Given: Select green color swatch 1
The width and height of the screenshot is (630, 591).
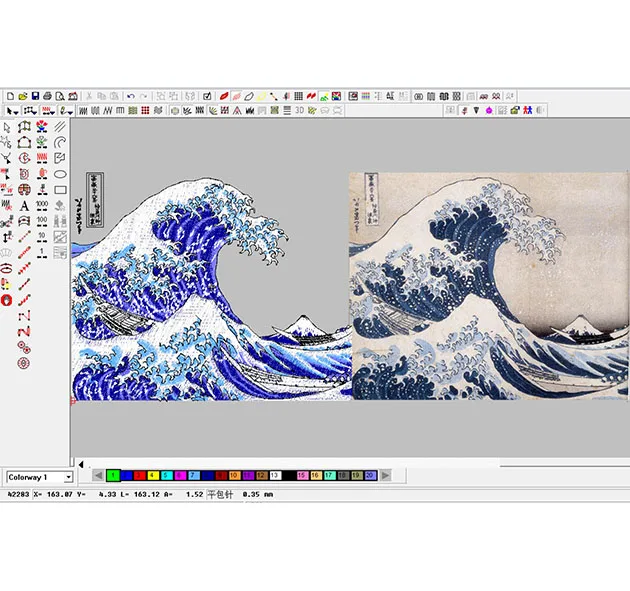Looking at the screenshot, I should coord(113,476).
